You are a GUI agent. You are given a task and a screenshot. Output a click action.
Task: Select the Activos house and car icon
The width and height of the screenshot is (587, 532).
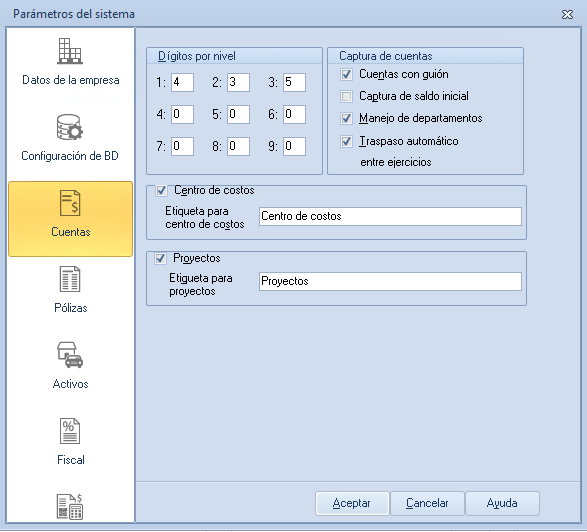pos(70,355)
